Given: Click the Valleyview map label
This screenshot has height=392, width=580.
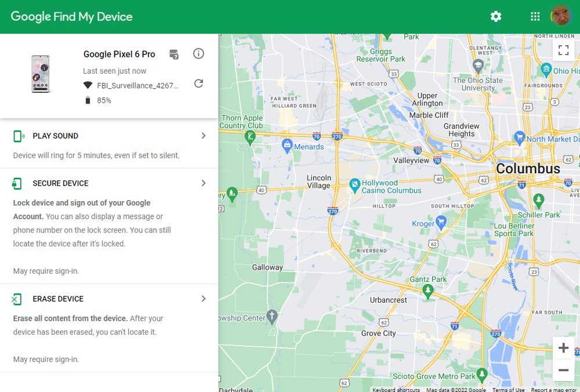Looking at the screenshot, I should [411, 161].
